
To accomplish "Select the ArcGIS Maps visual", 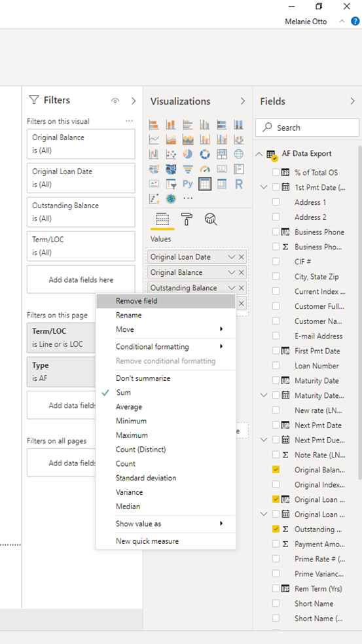I will pyautogui.click(x=171, y=199).
